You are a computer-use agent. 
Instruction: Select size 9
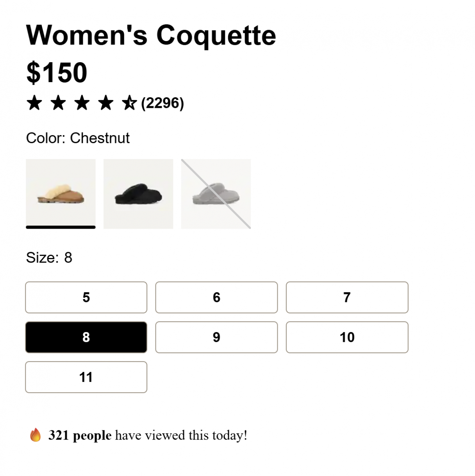click(x=216, y=337)
